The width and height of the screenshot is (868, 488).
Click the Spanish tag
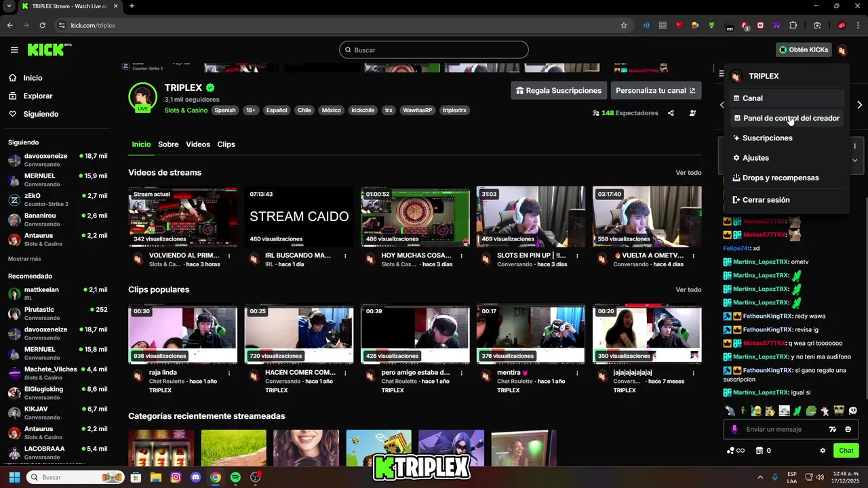[x=225, y=110]
